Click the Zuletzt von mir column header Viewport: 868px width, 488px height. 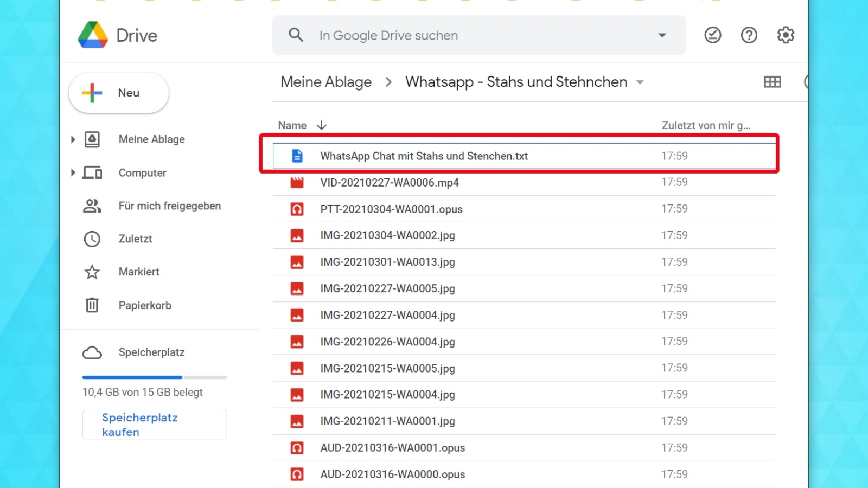pos(706,125)
